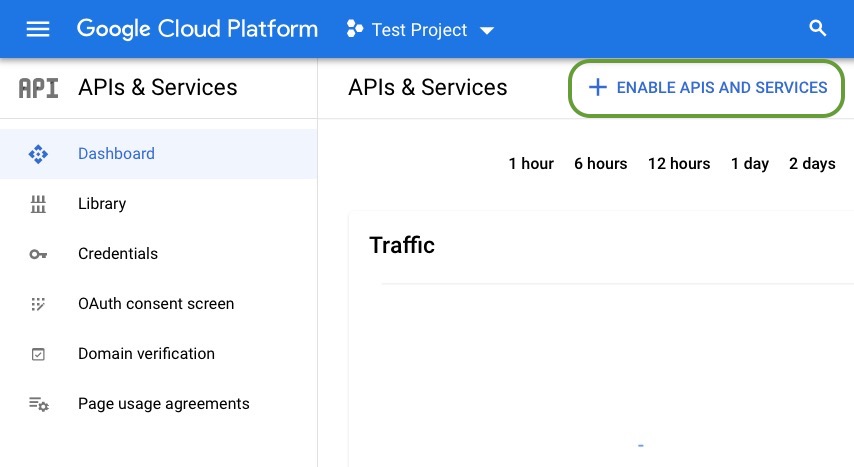The image size is (854, 467).
Task: Click the Page usage agreements icon
Action: [x=38, y=404]
